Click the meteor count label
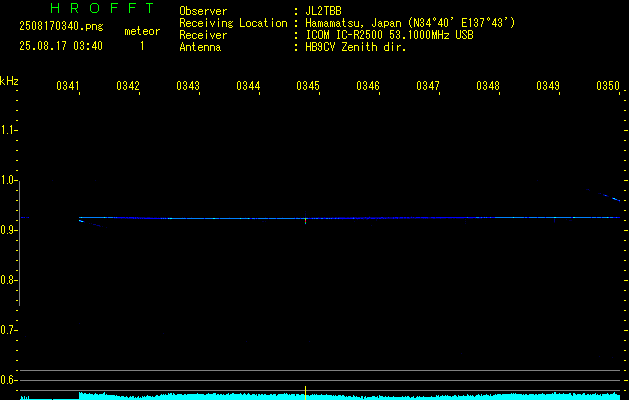Image resolution: width=629 pixels, height=400 pixels. [142, 31]
